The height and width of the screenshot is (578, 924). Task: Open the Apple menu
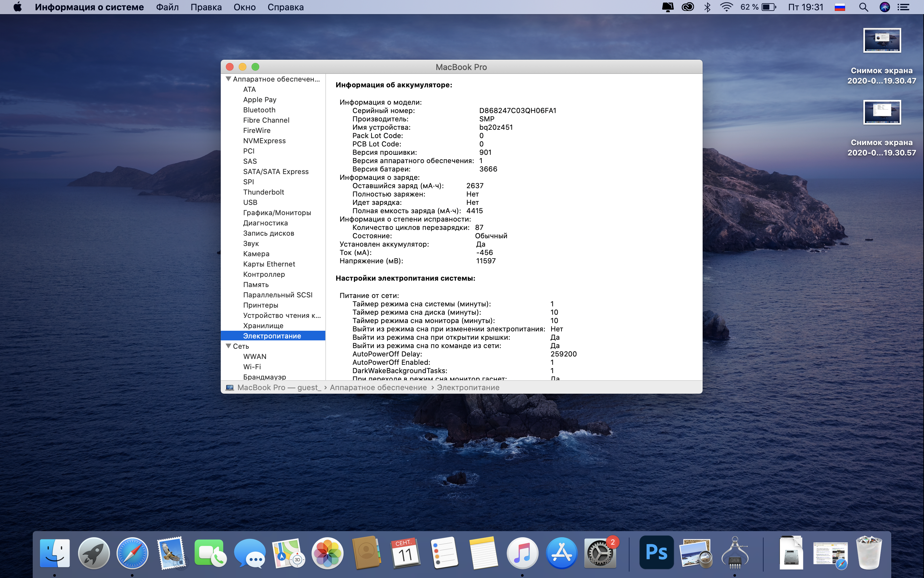18,7
